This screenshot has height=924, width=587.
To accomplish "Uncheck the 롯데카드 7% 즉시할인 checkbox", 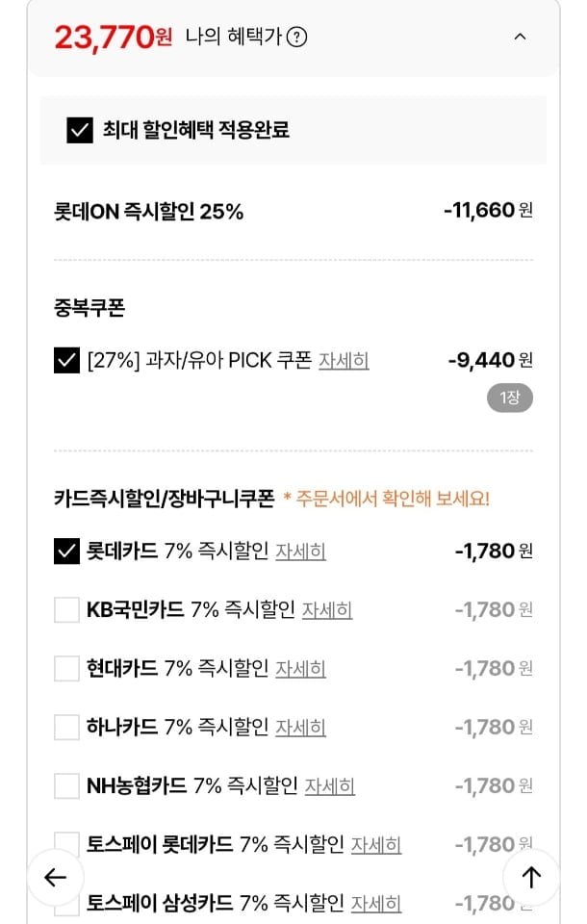I will point(66,552).
